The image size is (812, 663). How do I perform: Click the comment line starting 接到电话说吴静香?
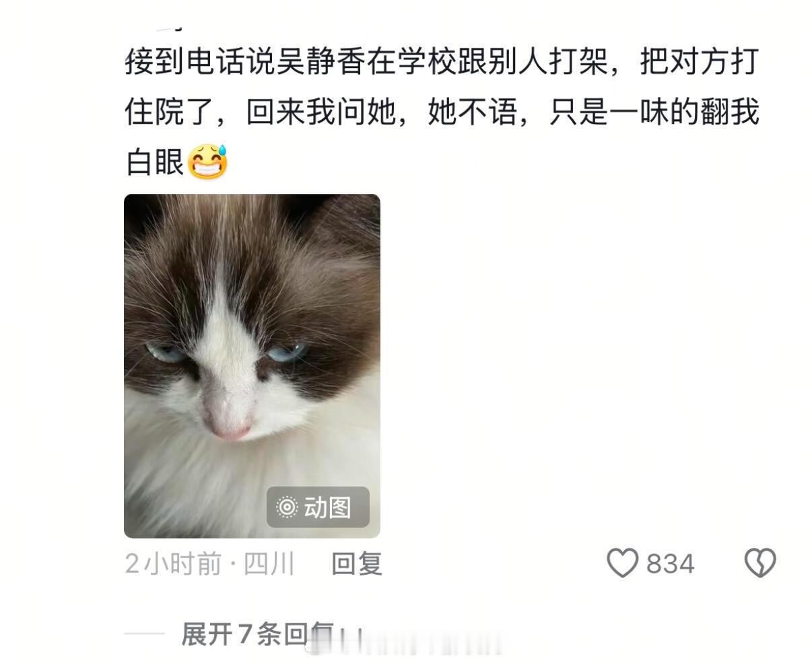tap(442, 61)
